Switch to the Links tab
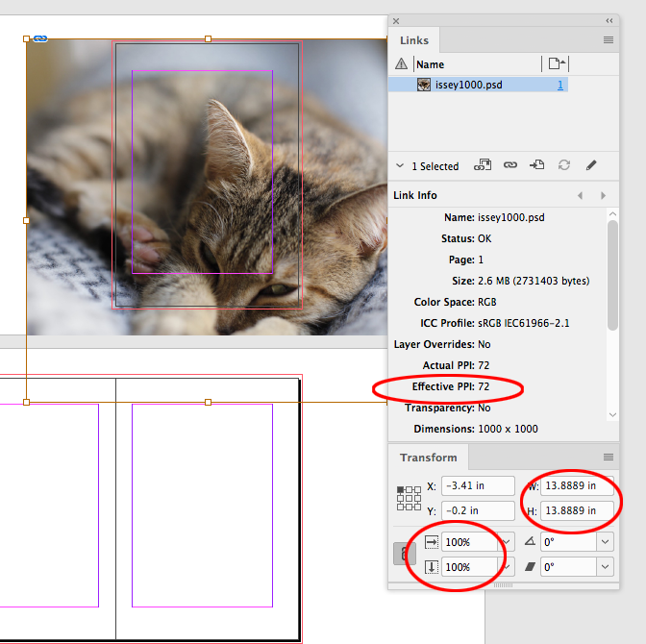This screenshot has height=644, width=646. tap(414, 40)
